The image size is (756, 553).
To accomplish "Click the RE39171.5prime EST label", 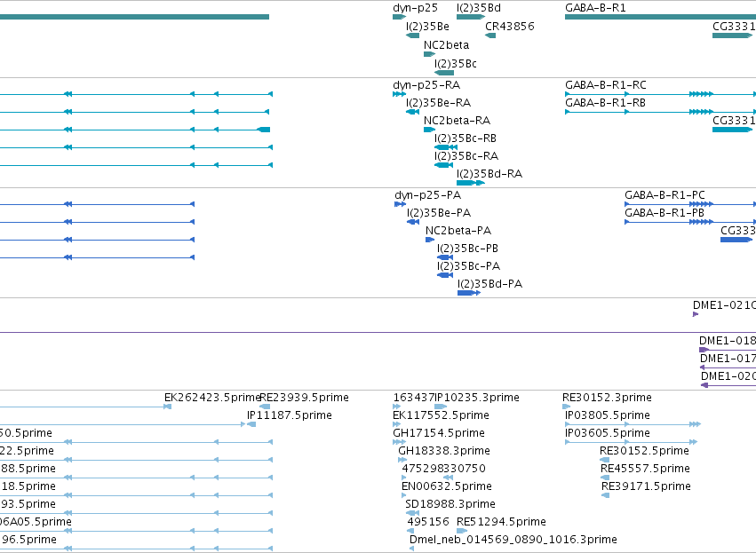I will point(646,486).
